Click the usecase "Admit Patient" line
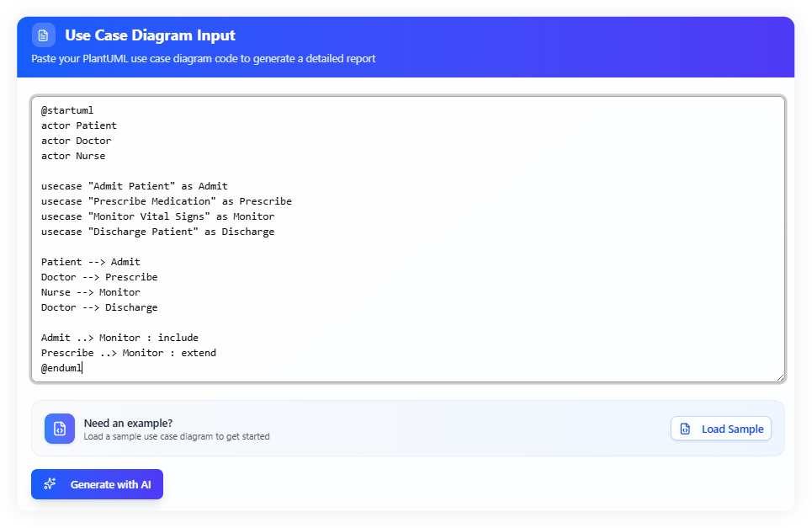812x528 pixels. click(135, 186)
